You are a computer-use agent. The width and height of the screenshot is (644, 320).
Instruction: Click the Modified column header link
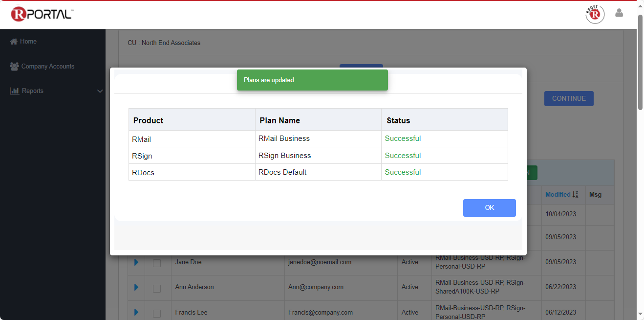tap(558, 195)
